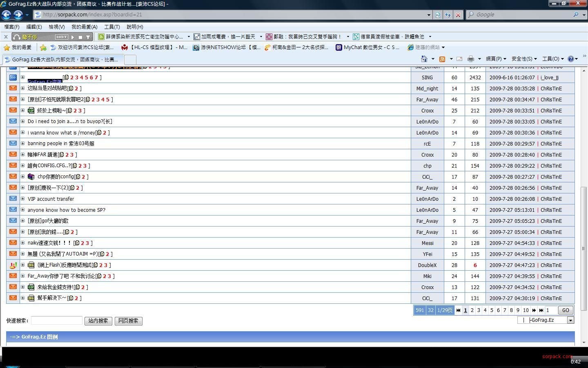Click the Refresh icon beside address bar
This screenshot has height=368, width=588.
tap(448, 15)
